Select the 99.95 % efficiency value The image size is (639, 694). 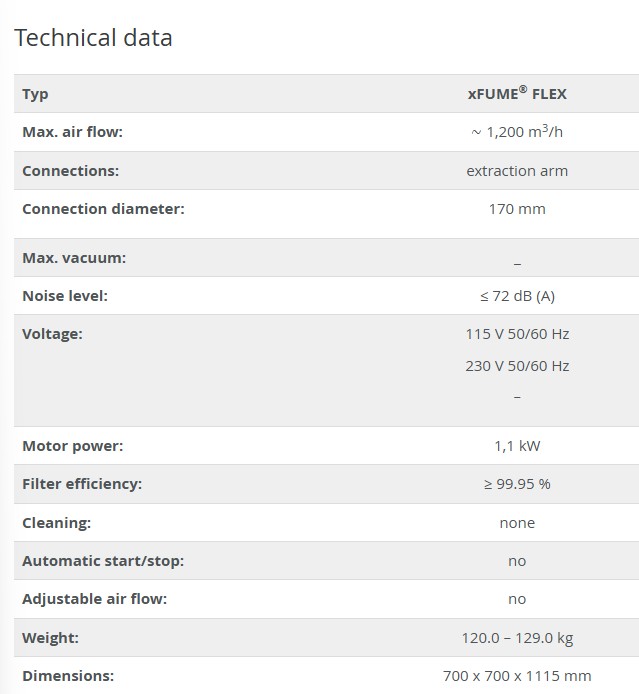tap(517, 484)
